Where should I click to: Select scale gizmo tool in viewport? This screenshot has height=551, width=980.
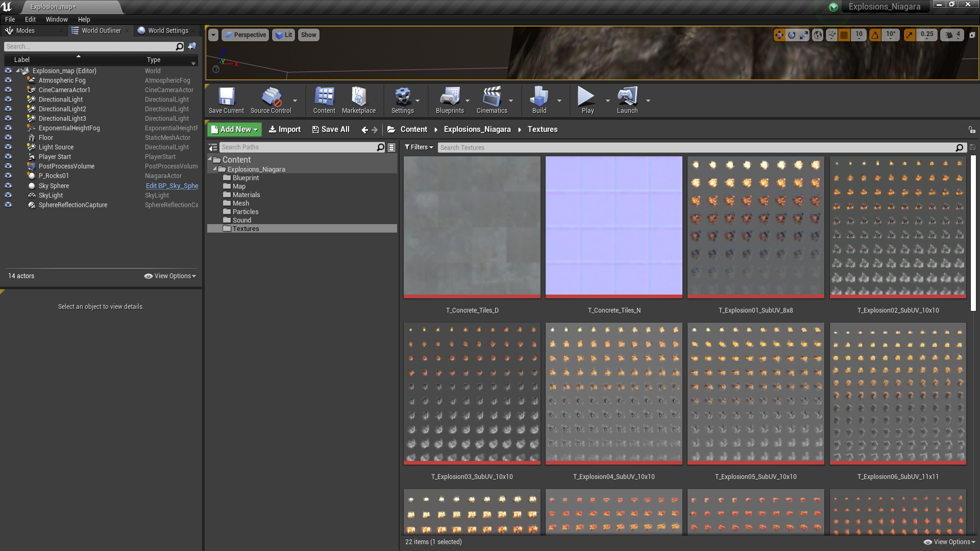(804, 35)
